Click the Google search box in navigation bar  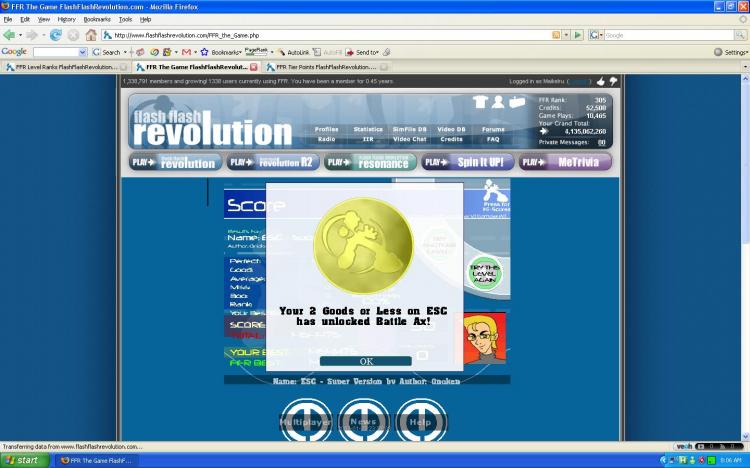pyautogui.click(x=669, y=35)
